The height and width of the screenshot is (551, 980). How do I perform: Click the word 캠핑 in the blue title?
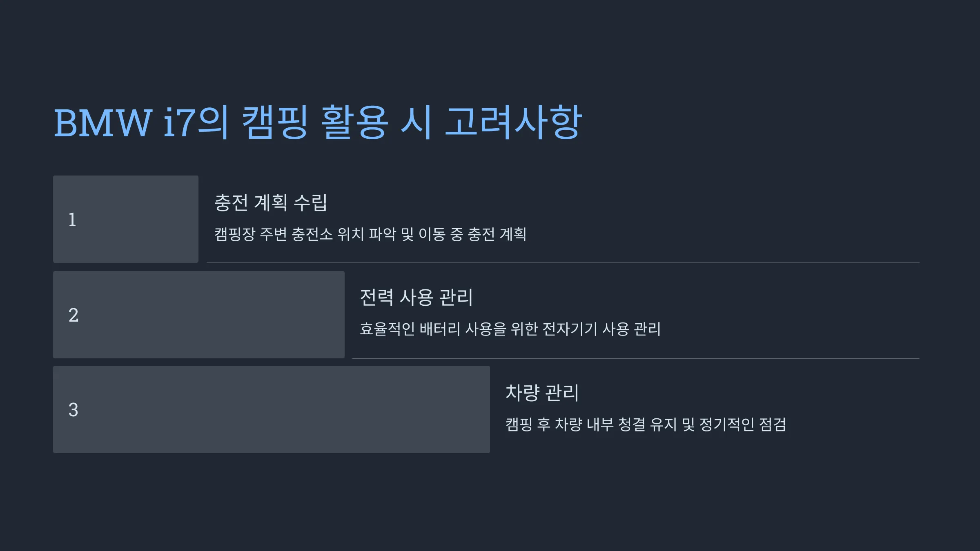(x=274, y=122)
